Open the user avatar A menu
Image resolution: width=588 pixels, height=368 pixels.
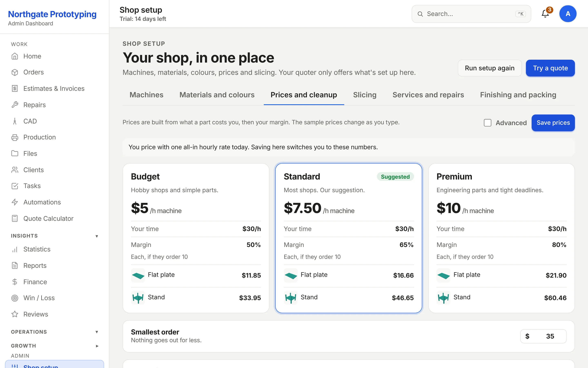tap(568, 14)
